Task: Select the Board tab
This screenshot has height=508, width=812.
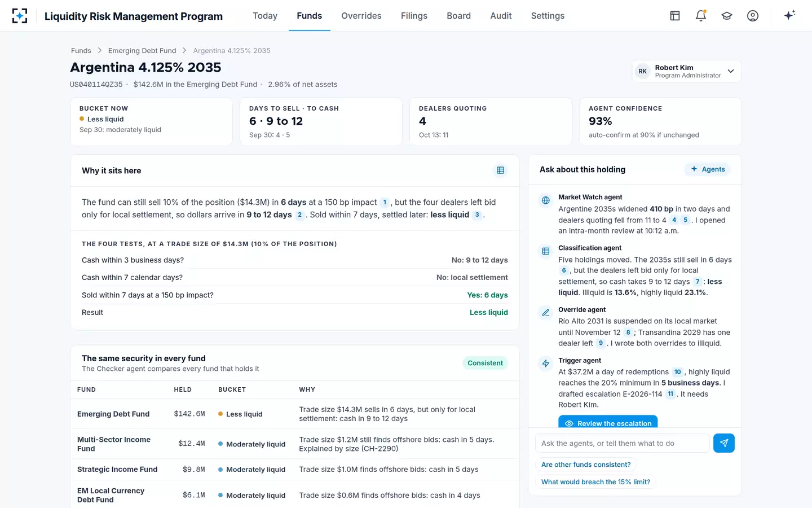Action: pos(459,16)
